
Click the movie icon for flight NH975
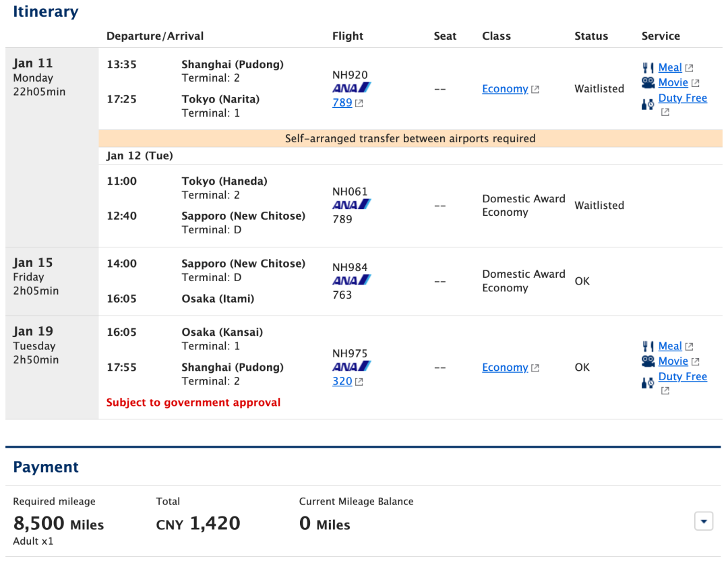[x=648, y=361]
